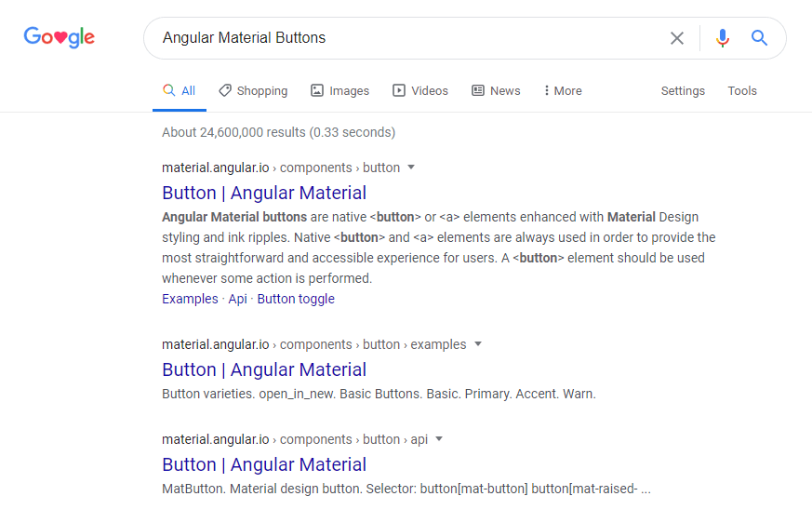The height and width of the screenshot is (523, 812).
Task: Open the Button toggle sitelink
Action: 296,299
